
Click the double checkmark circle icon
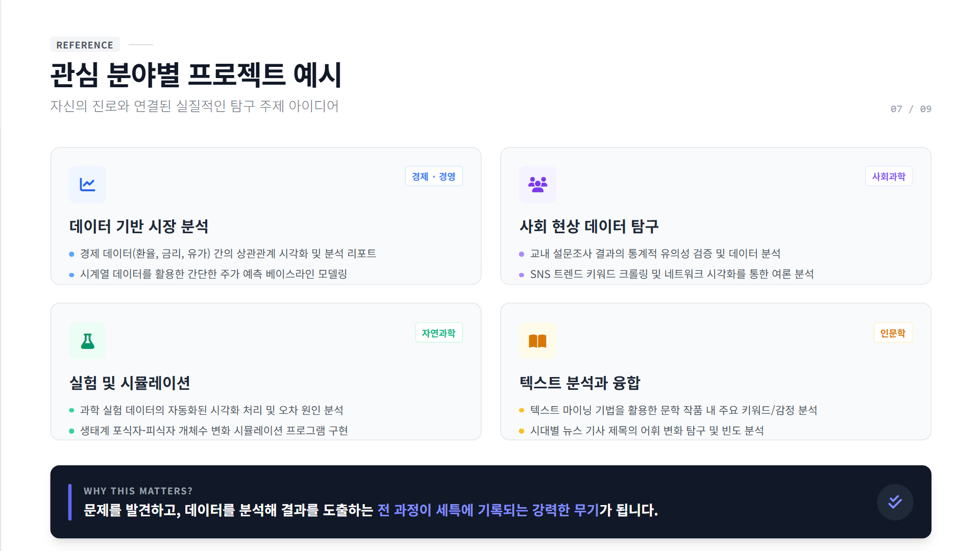tap(895, 502)
